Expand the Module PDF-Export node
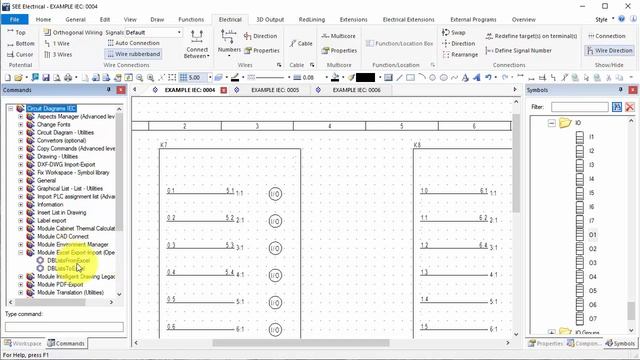Viewport: 640px width, 360px height. pos(20,284)
